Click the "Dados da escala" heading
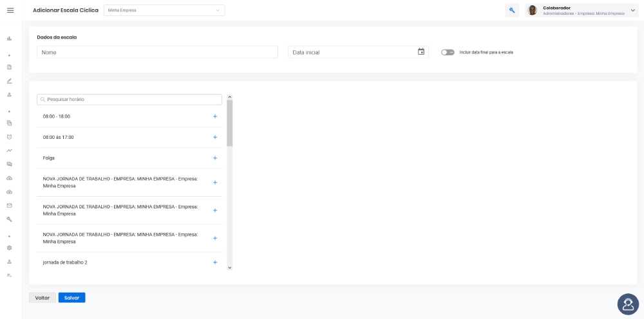 (57, 37)
